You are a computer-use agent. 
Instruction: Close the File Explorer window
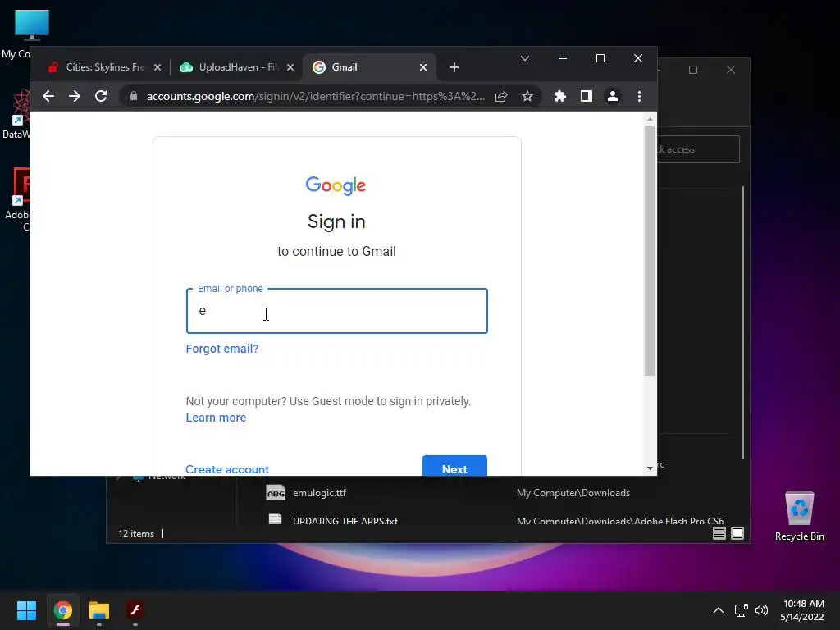tap(731, 71)
